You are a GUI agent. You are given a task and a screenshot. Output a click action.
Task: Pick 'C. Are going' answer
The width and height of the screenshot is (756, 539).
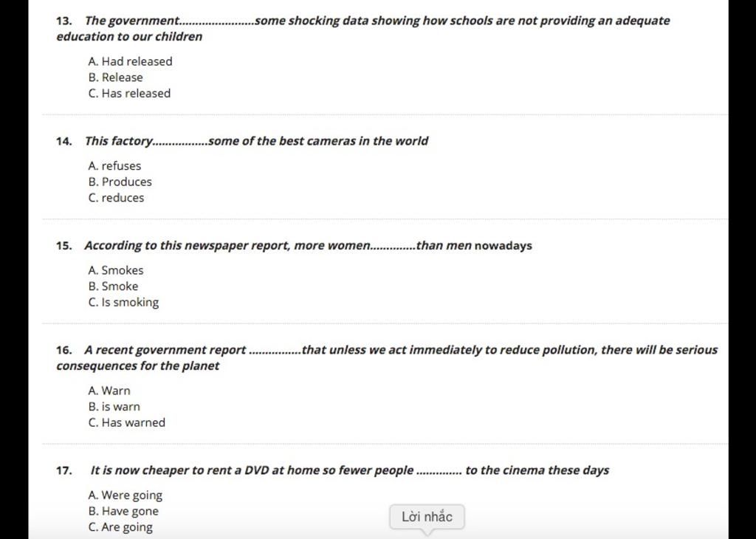[x=120, y=527]
